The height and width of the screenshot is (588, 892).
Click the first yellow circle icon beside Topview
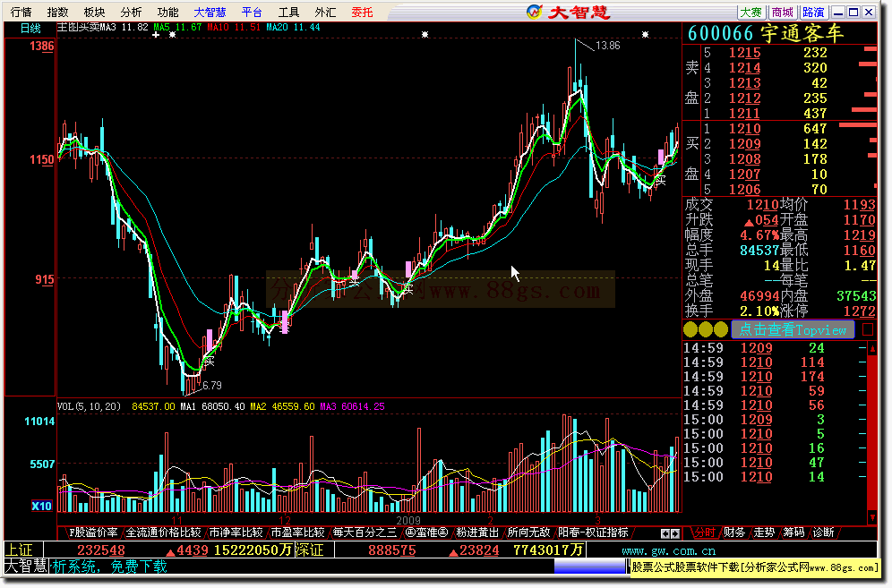690,329
